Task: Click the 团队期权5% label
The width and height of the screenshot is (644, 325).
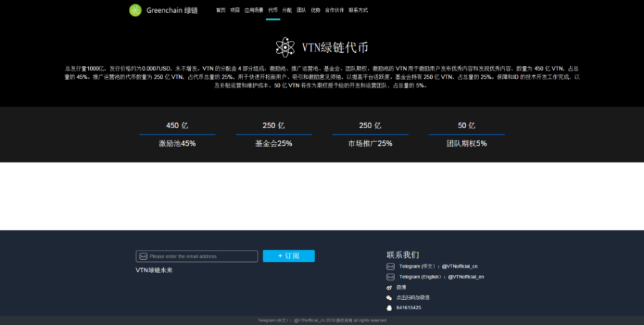Action: [467, 143]
